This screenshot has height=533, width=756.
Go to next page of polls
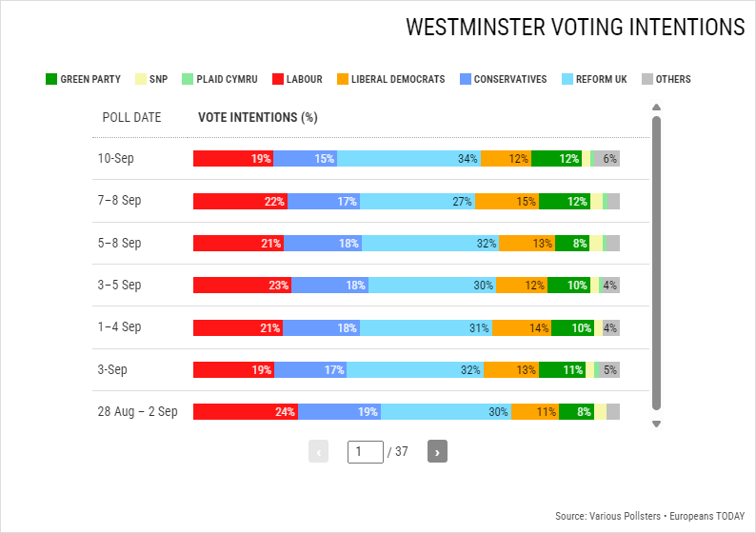pos(437,451)
